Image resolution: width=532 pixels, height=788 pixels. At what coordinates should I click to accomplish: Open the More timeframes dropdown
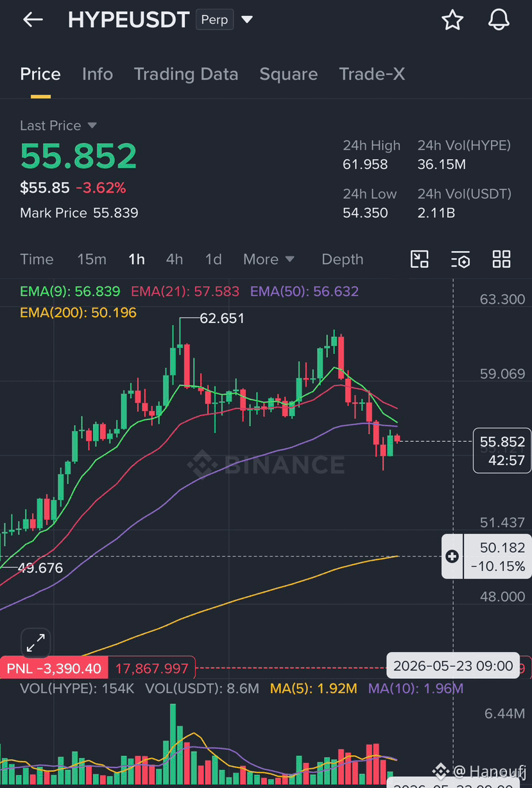269,259
